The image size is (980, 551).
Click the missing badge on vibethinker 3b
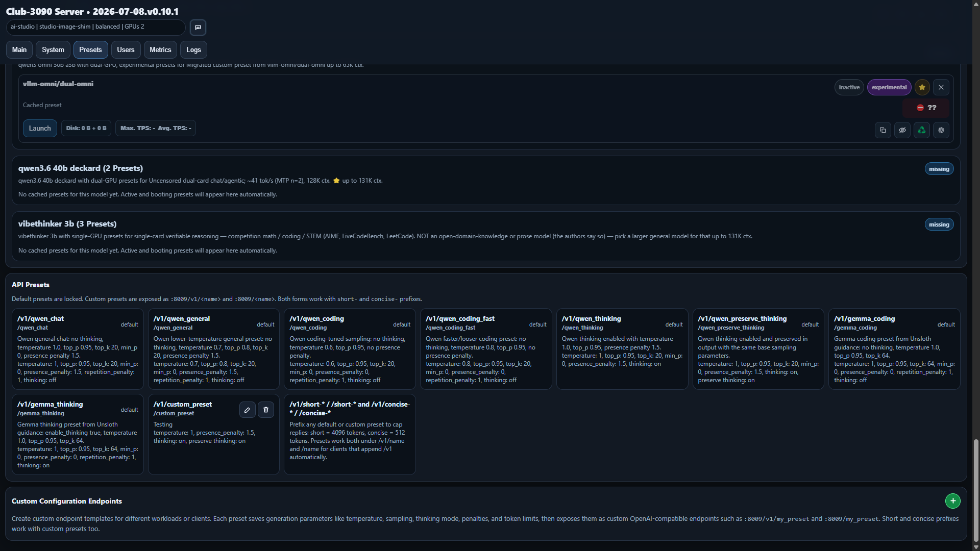coord(939,224)
